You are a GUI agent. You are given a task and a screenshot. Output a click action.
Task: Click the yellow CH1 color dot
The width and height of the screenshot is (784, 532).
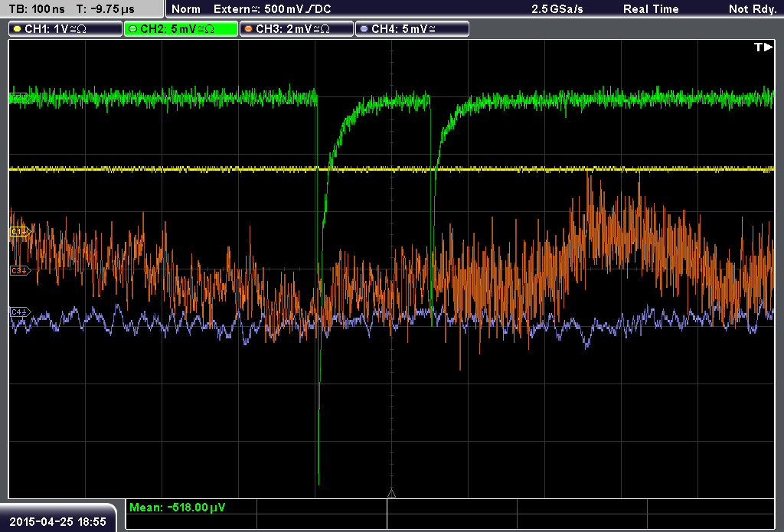(x=18, y=29)
